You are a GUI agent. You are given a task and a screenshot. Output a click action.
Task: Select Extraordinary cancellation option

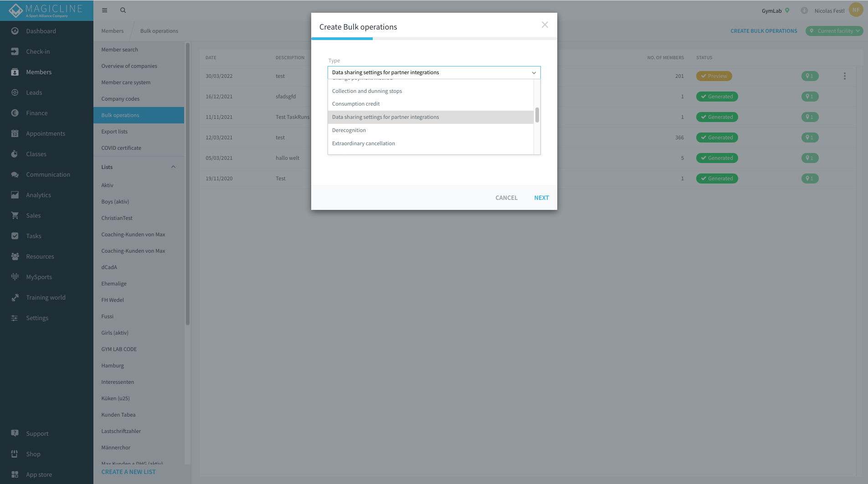tap(431, 143)
